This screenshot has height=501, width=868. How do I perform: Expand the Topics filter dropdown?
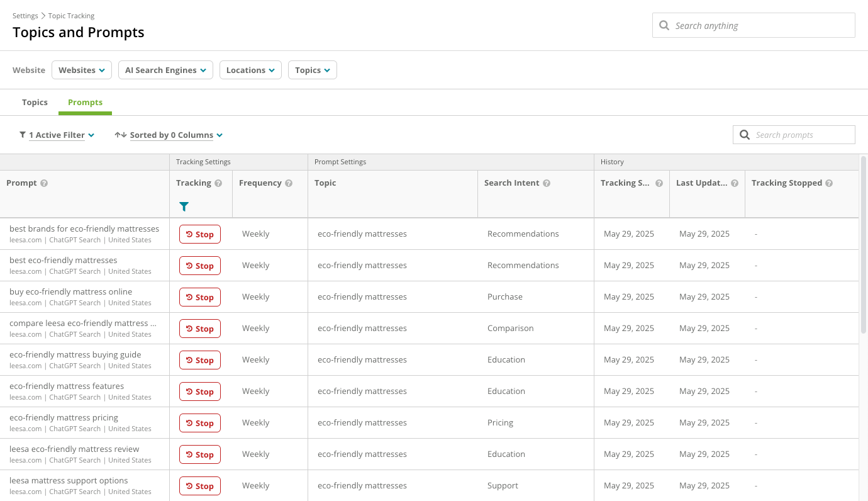(x=313, y=70)
